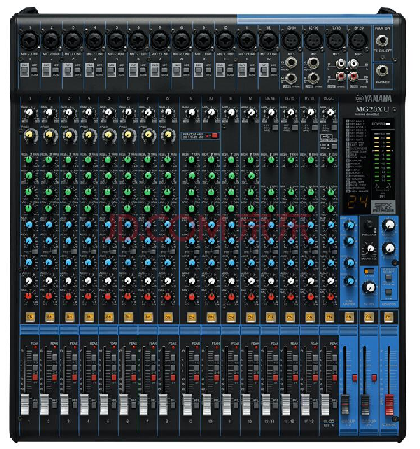Toggle the red +48V phantom power switch

tap(214, 136)
